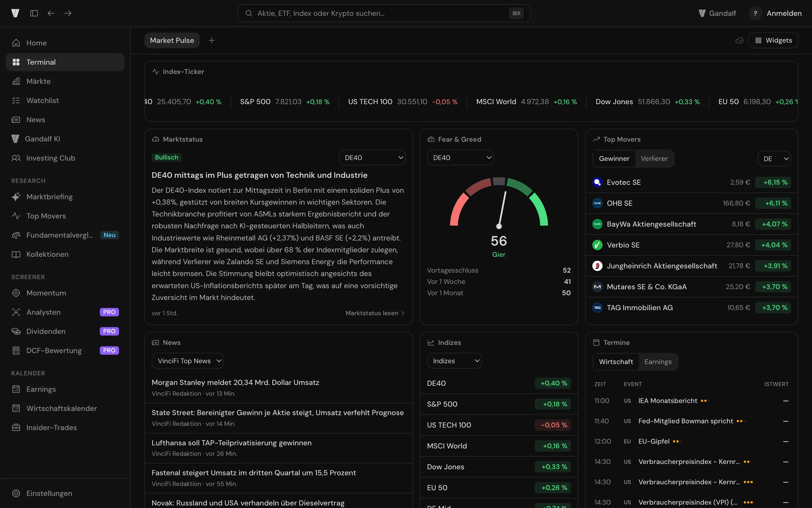Image resolution: width=812 pixels, height=508 pixels.
Task: Switch Top Movers to Verlierer
Action: tap(654, 158)
